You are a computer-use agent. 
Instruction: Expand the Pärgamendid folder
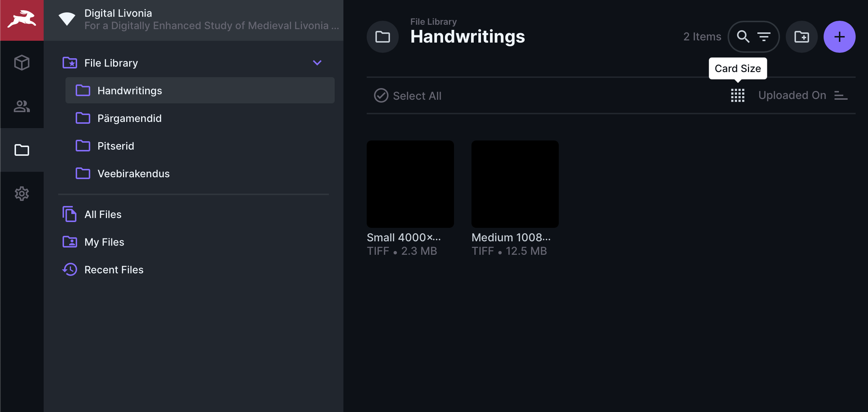[130, 118]
